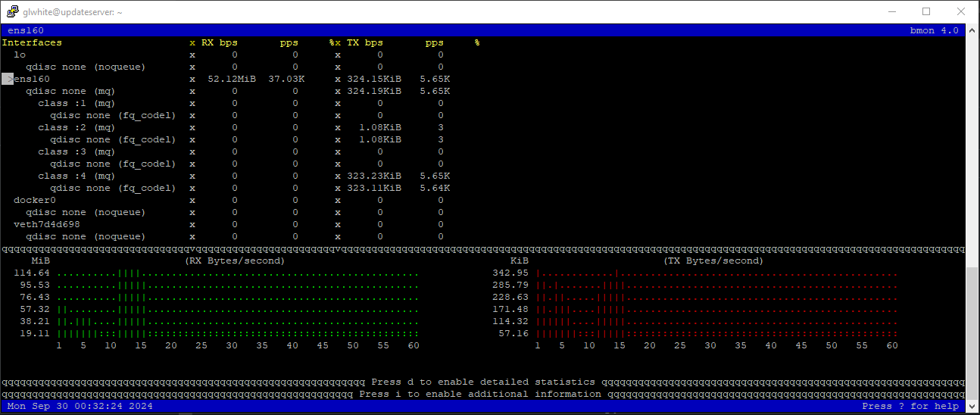Click the (TX Bytes/second) graph title

coord(713,261)
